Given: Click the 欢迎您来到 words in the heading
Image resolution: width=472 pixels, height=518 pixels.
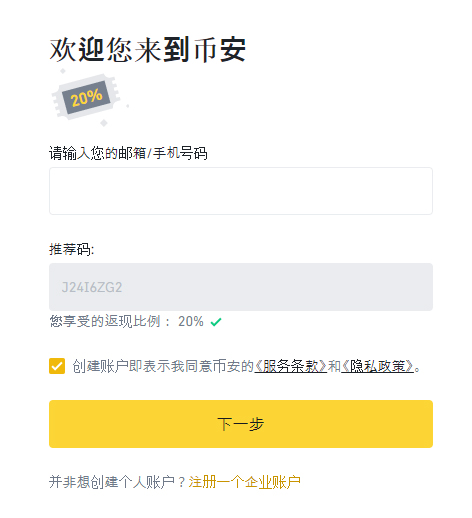Looking at the screenshot, I should (120, 50).
